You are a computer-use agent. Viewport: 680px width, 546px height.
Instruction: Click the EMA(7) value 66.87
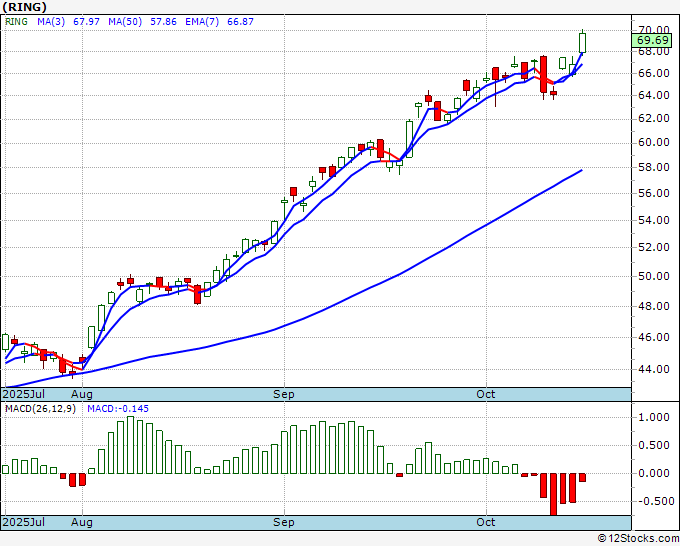pos(241,22)
